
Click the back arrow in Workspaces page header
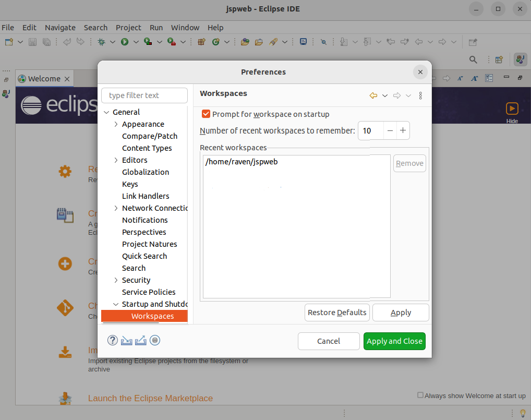tap(373, 95)
